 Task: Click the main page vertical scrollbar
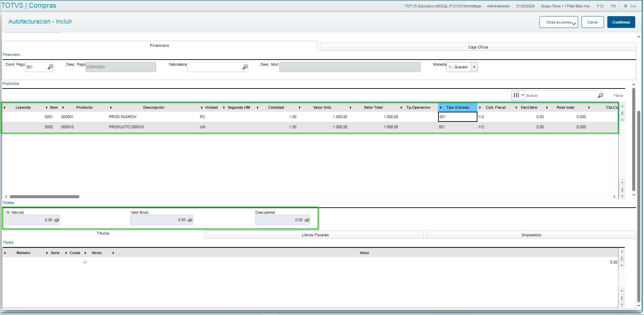639,206
